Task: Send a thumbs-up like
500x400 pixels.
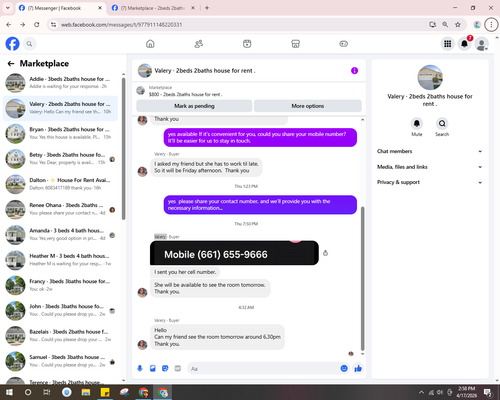Action: 358,368
